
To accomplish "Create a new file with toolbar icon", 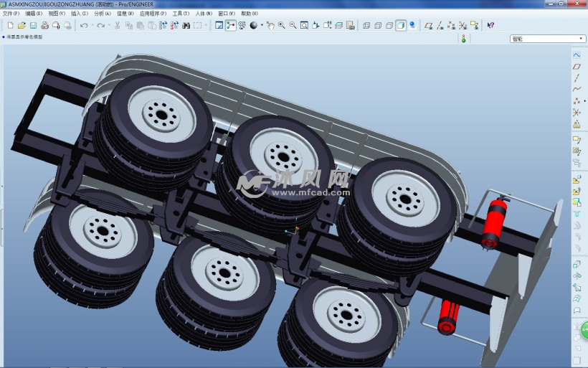I will click(x=11, y=25).
